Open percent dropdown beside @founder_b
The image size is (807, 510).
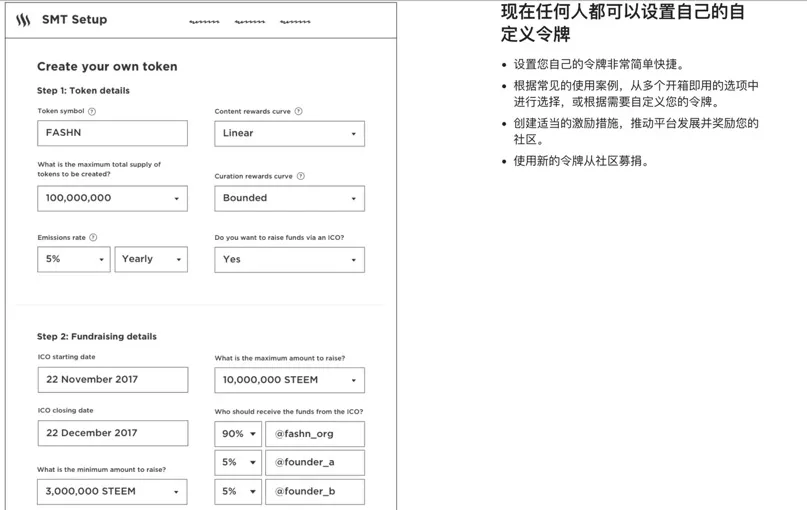point(238,492)
